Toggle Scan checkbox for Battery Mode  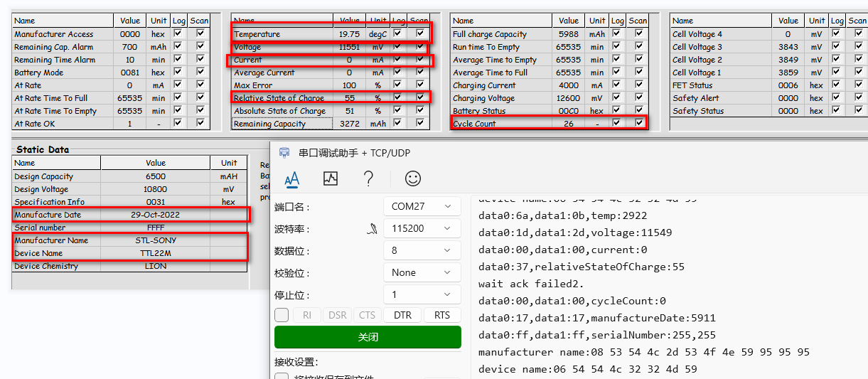(200, 72)
